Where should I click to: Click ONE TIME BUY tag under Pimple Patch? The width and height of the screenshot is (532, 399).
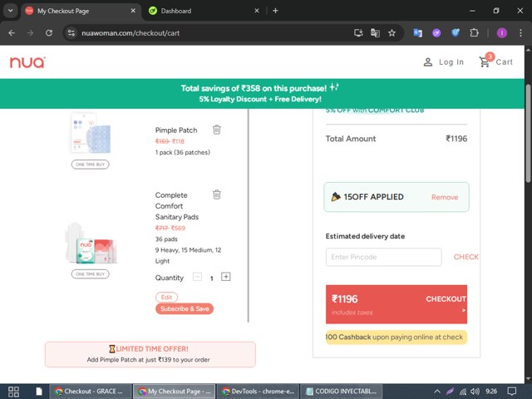click(x=91, y=165)
